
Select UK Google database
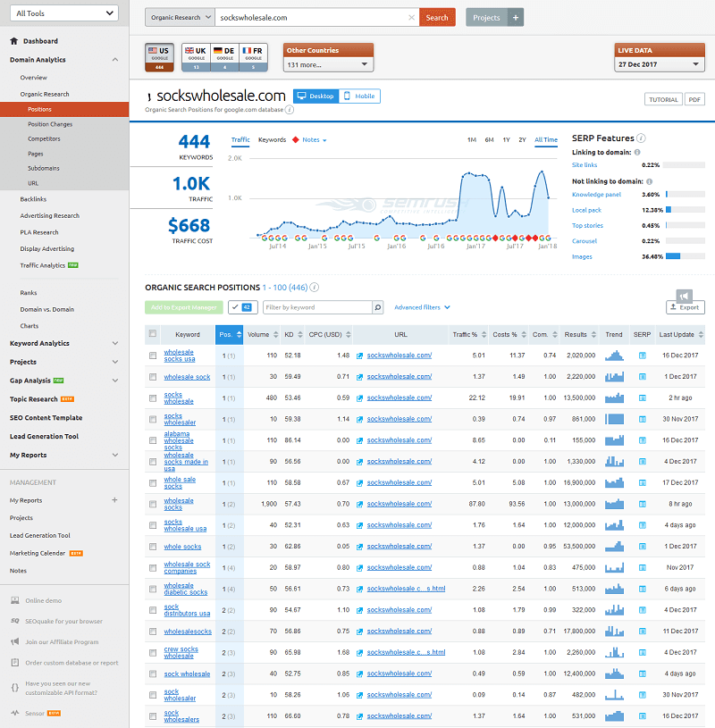coord(196,57)
